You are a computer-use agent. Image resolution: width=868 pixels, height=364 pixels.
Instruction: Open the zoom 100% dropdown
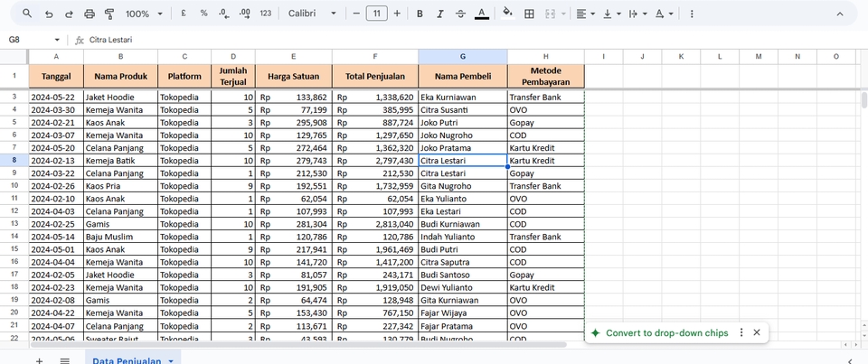[x=145, y=14]
